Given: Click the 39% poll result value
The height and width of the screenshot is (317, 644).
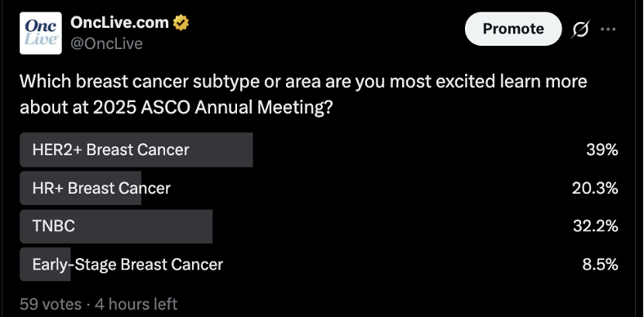Looking at the screenshot, I should [602, 150].
